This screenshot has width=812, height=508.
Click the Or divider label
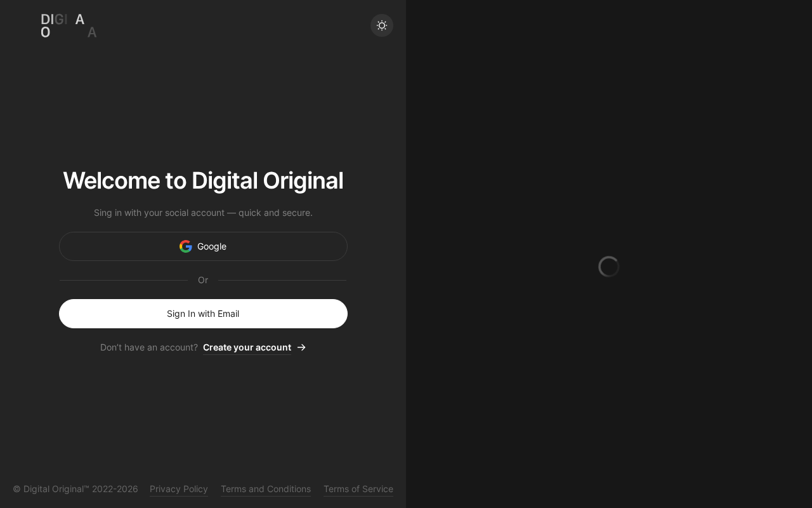point(203,280)
